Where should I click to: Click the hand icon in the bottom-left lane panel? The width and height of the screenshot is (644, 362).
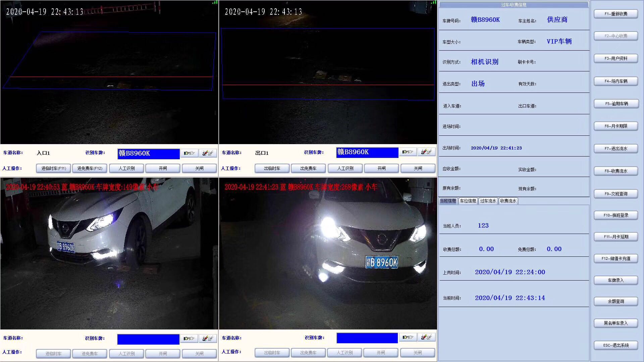pos(189,339)
